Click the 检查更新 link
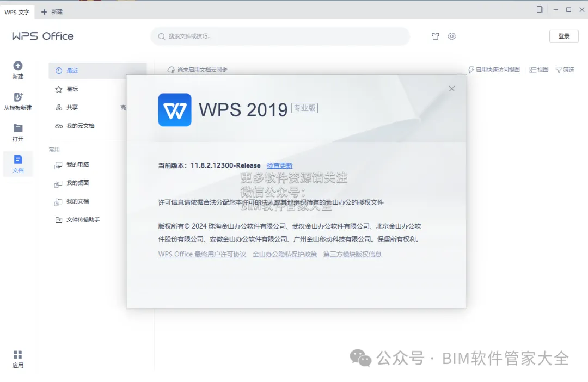The height and width of the screenshot is (382, 588). click(280, 165)
